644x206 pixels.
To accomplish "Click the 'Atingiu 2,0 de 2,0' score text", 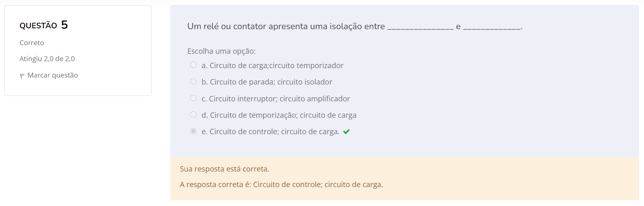I will tap(47, 59).
